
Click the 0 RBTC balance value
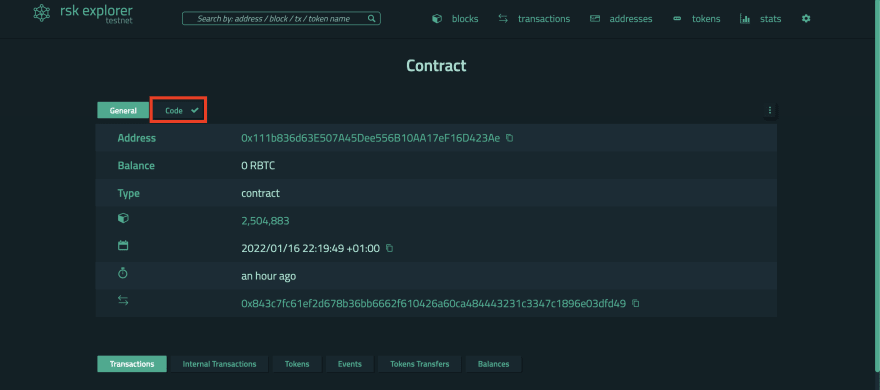click(x=258, y=166)
